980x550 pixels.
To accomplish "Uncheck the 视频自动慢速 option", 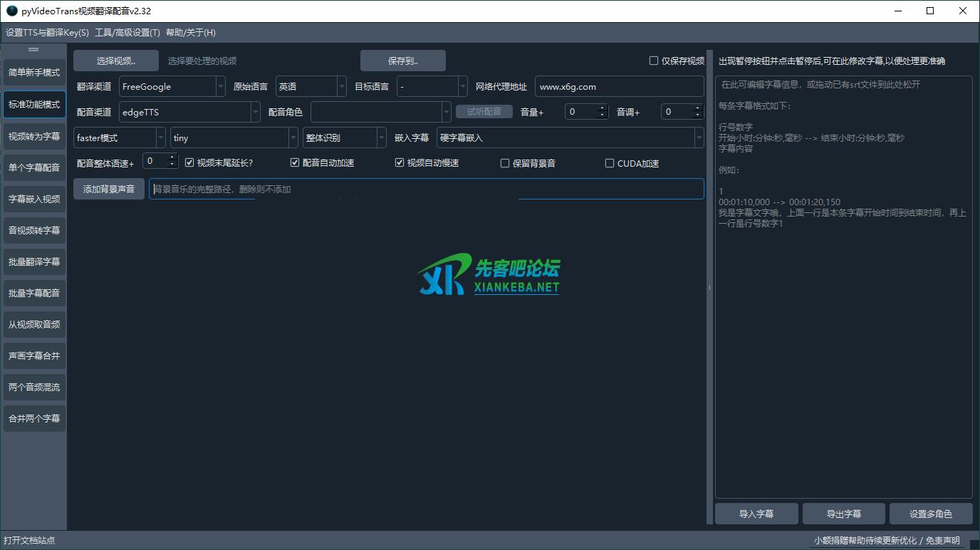I will 400,163.
